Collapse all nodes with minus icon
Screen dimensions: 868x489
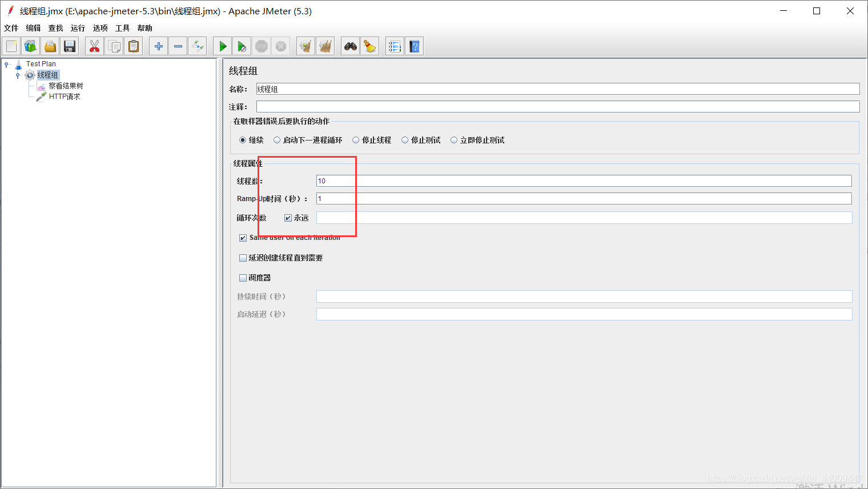click(x=178, y=46)
